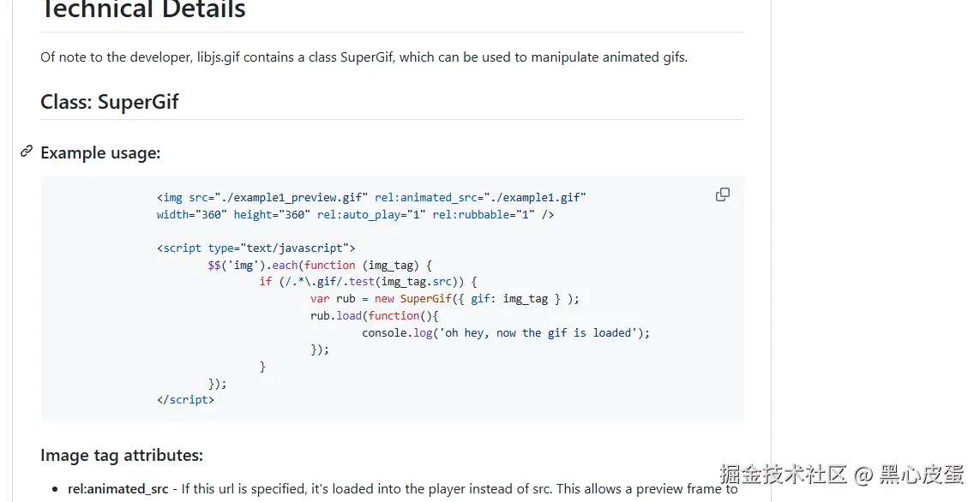
Task: Click the if gif test condition line
Action: (x=367, y=282)
